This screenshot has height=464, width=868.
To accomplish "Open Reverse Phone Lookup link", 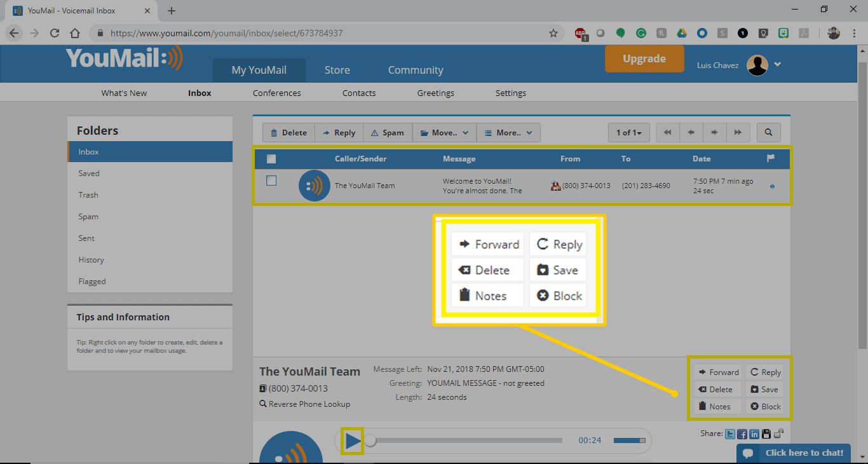I will tap(305, 404).
